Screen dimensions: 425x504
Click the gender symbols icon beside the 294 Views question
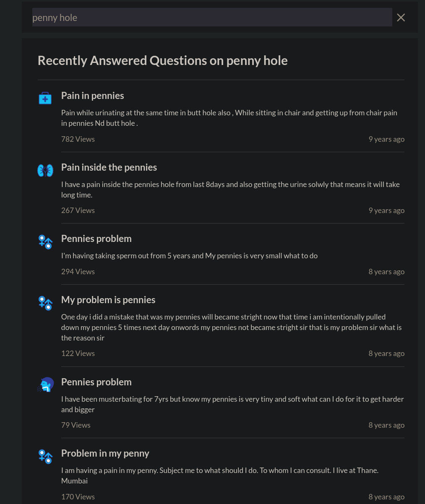pyautogui.click(x=45, y=242)
